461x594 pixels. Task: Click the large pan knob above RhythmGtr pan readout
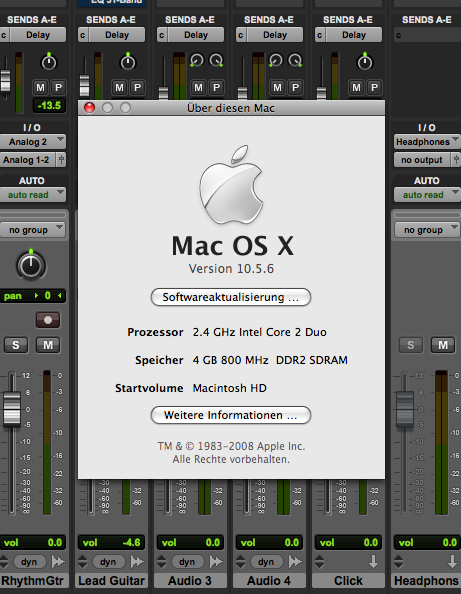pos(31,265)
